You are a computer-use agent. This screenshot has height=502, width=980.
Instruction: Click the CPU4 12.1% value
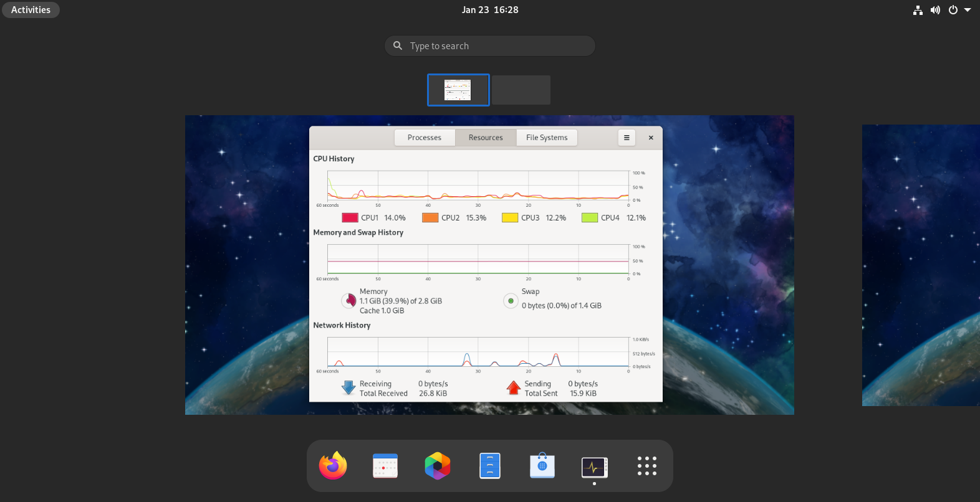click(x=636, y=218)
